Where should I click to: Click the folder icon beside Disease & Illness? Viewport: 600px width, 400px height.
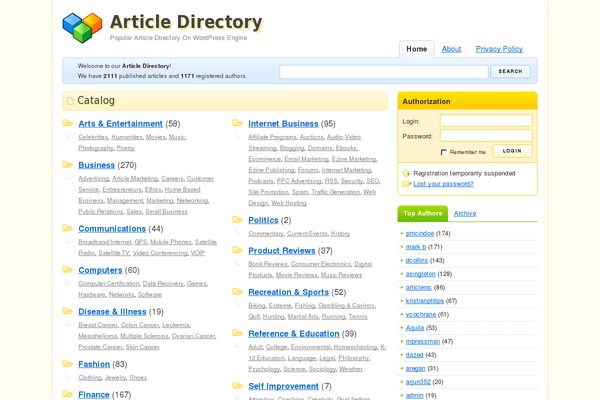pos(67,311)
